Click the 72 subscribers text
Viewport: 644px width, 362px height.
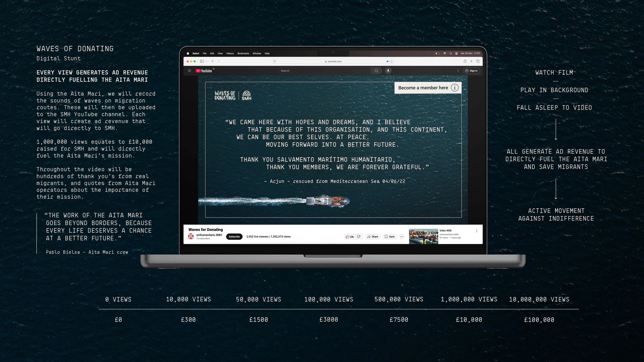pos(203,239)
